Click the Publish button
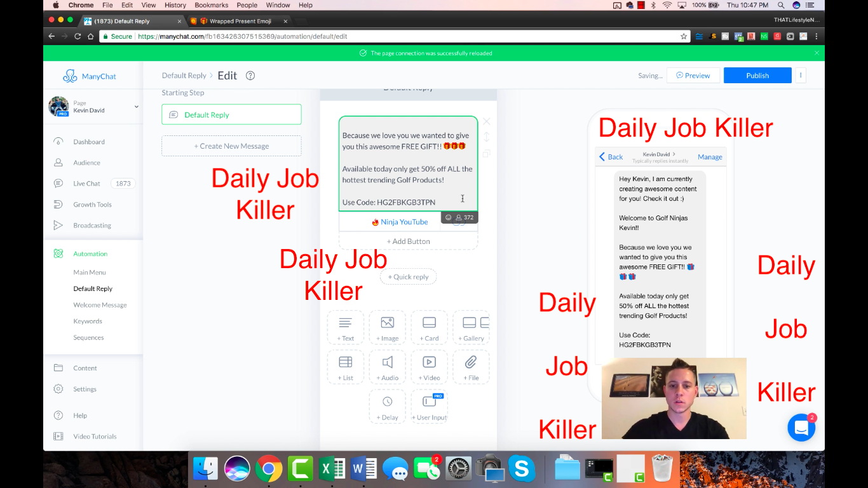868x488 pixels. coord(757,76)
